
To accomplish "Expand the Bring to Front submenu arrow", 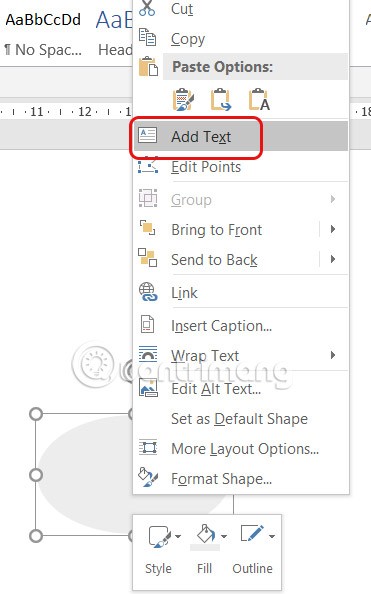I will click(x=333, y=229).
